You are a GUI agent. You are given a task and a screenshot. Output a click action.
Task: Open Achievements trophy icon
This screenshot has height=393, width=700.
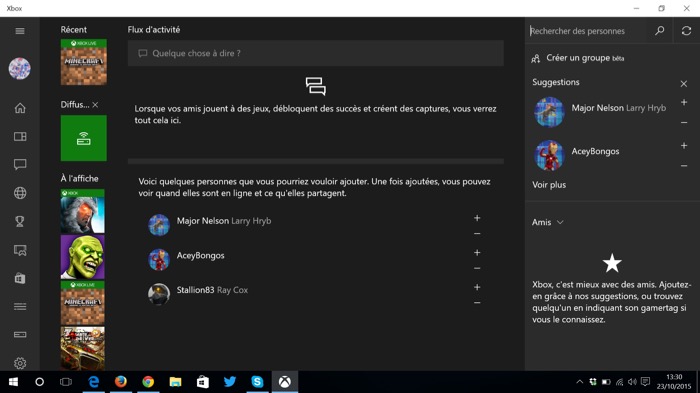click(x=20, y=222)
